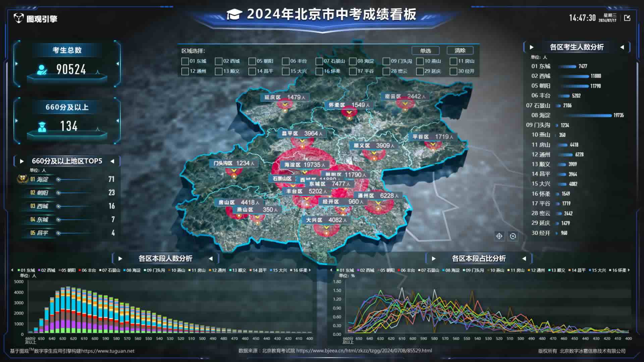Open the tuguan.net link in footer
644x362 pixels.
point(108,351)
